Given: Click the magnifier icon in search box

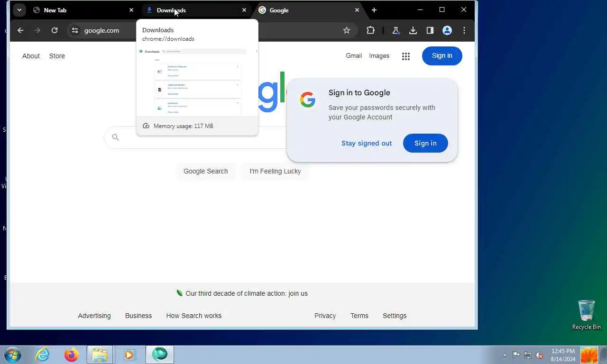Looking at the screenshot, I should [115, 137].
